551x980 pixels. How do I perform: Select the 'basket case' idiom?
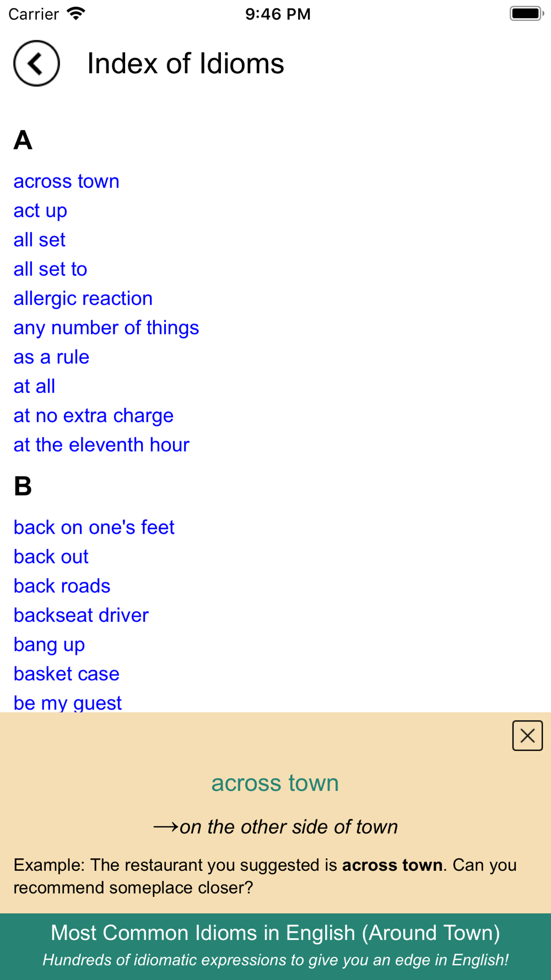click(x=67, y=674)
